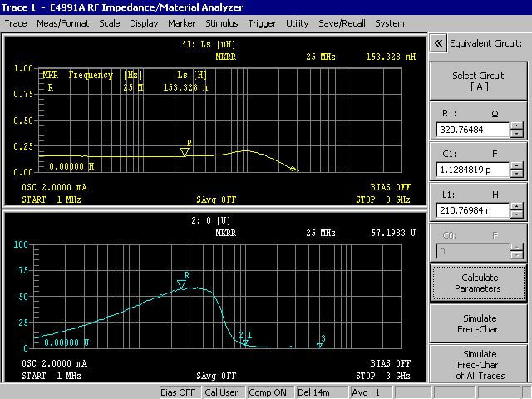
Task: Select marker R on the Q trace
Action: 181,284
